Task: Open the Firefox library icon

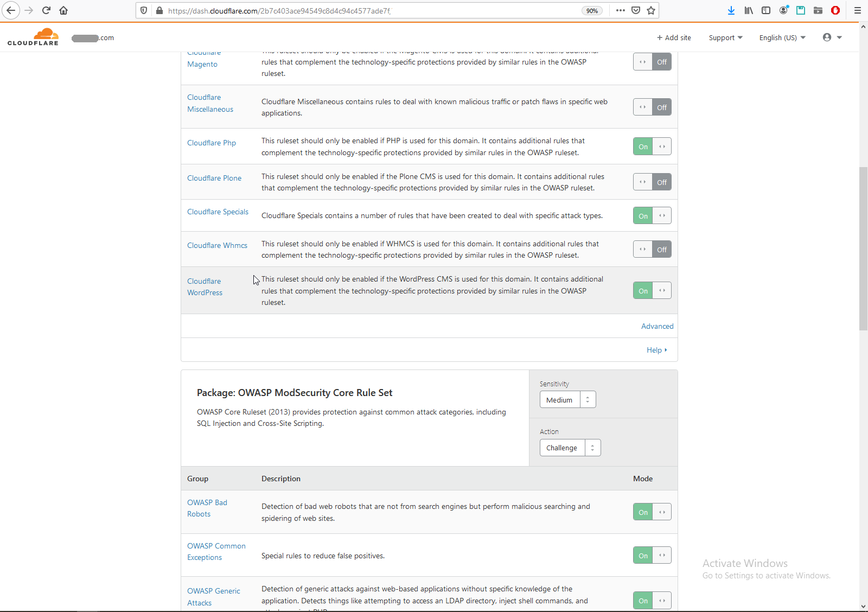Action: click(x=749, y=10)
